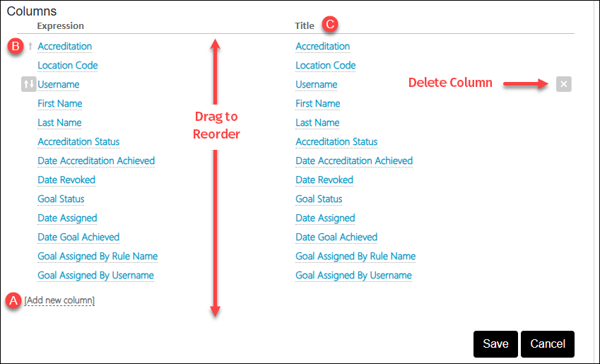Click the Add new column link

pyautogui.click(x=59, y=300)
